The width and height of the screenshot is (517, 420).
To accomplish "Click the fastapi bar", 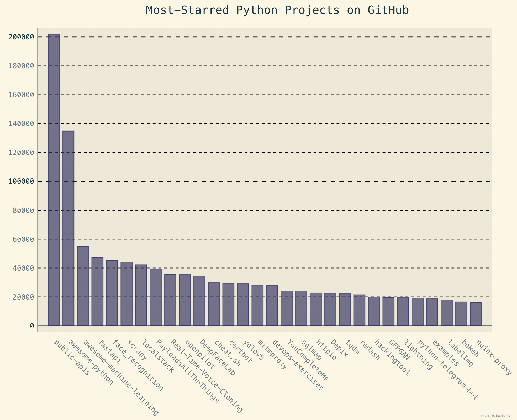I will click(x=97, y=291).
